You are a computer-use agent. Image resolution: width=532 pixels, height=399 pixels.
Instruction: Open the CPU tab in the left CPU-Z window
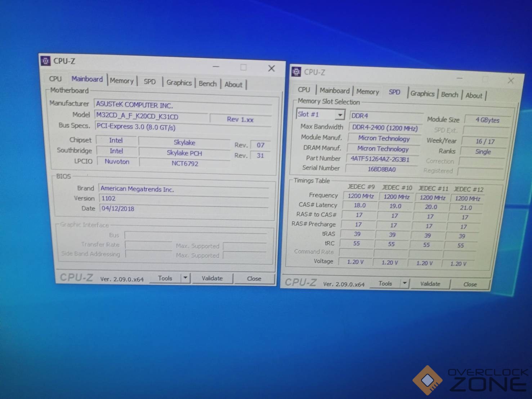pos(55,79)
